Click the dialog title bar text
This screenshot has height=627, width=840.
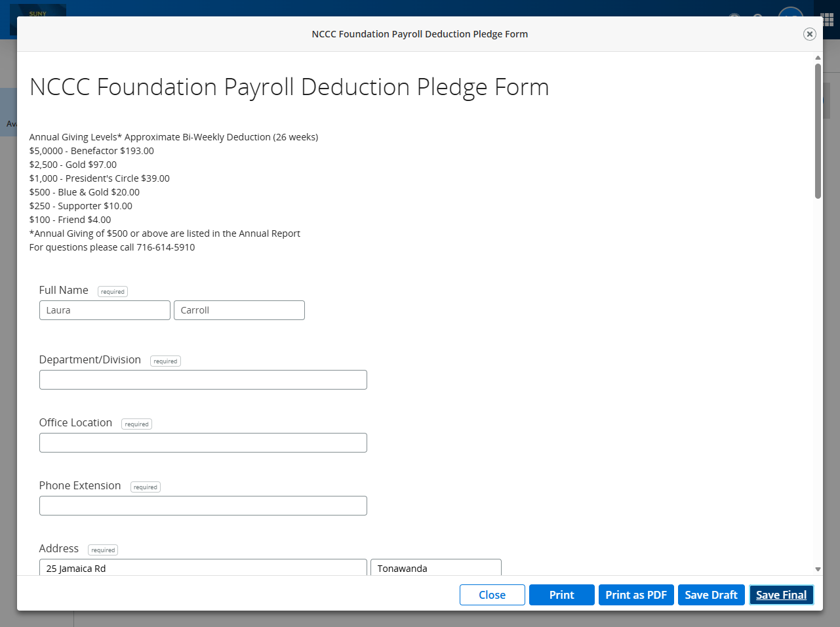pyautogui.click(x=420, y=34)
